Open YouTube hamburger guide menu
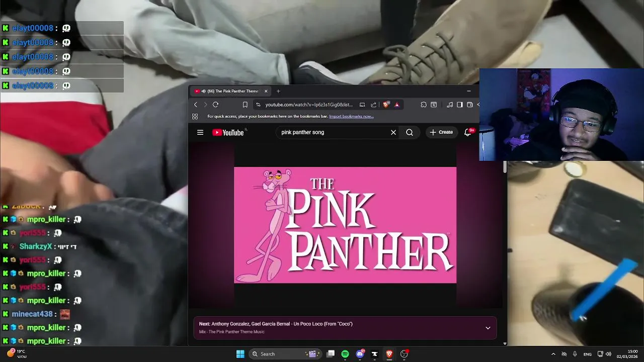Image resolution: width=644 pixels, height=362 pixels. (200, 132)
